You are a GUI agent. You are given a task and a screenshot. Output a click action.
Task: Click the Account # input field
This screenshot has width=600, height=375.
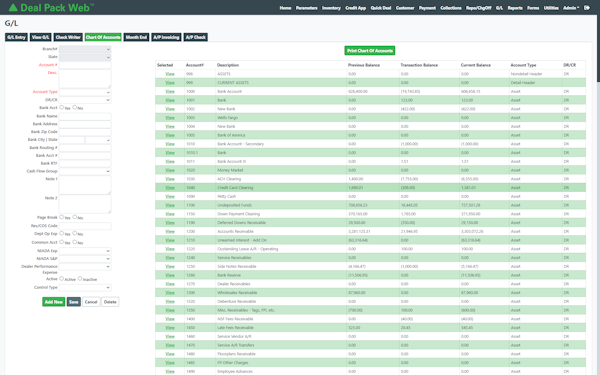pyautogui.click(x=85, y=65)
